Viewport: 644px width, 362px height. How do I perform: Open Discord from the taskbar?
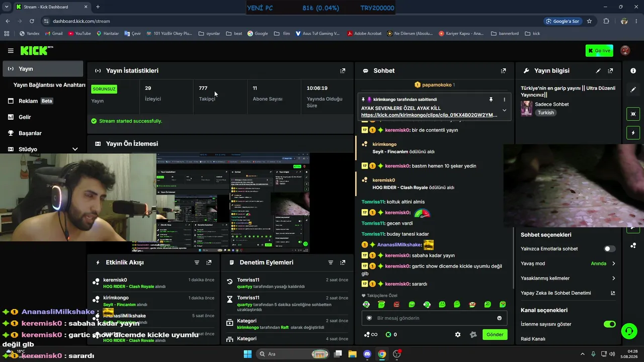pyautogui.click(x=367, y=354)
